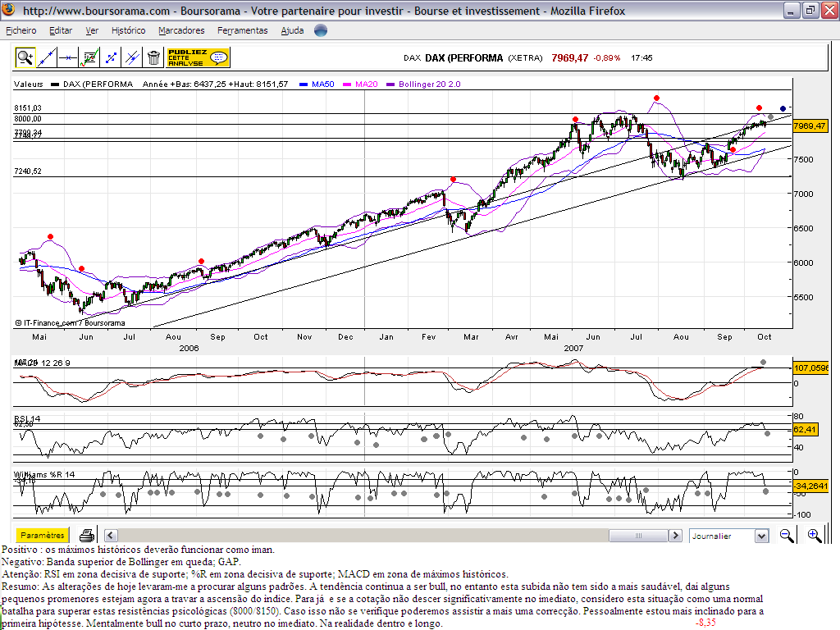Click the Firefox logo in title bar
Screen dimensions: 840x630
(x=8, y=10)
